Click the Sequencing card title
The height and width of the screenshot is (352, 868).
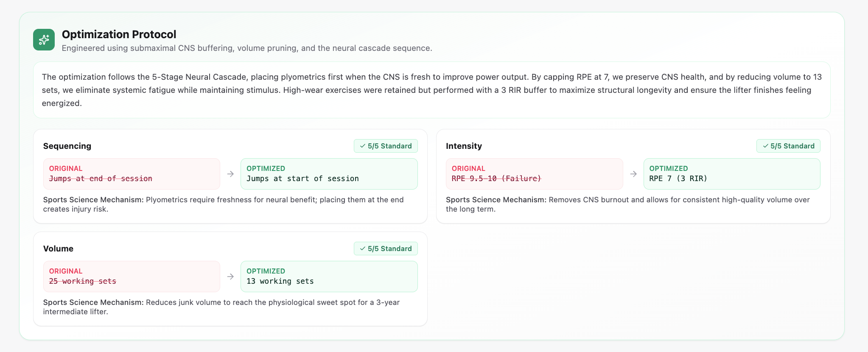click(x=67, y=146)
